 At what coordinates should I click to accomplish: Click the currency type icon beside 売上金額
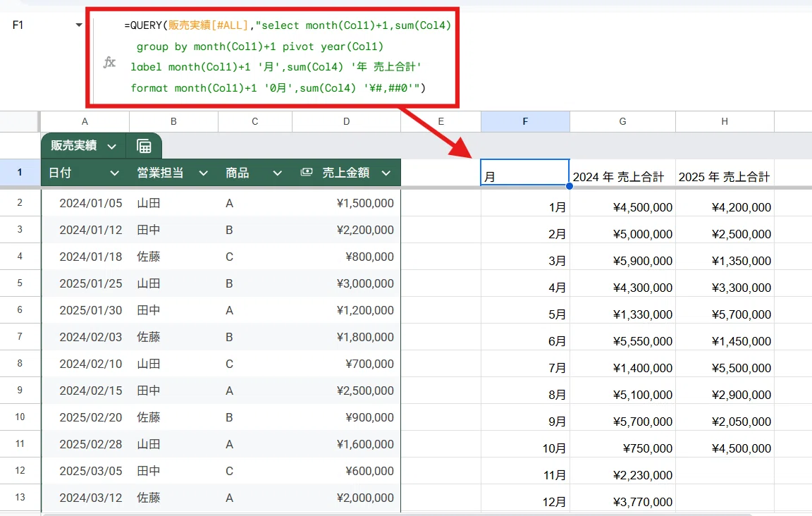point(307,172)
